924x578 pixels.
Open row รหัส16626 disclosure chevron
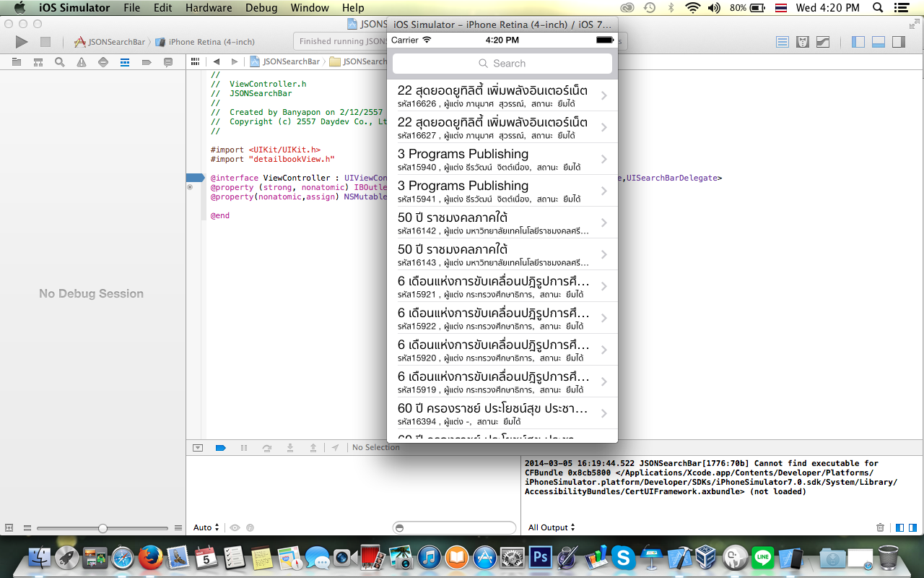pyautogui.click(x=603, y=95)
